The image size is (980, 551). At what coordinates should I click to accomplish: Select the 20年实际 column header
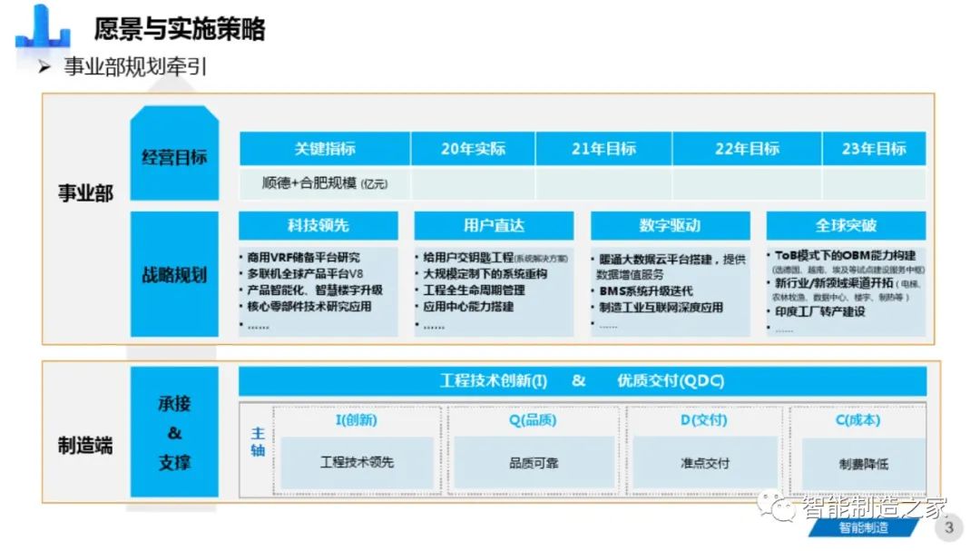(473, 149)
